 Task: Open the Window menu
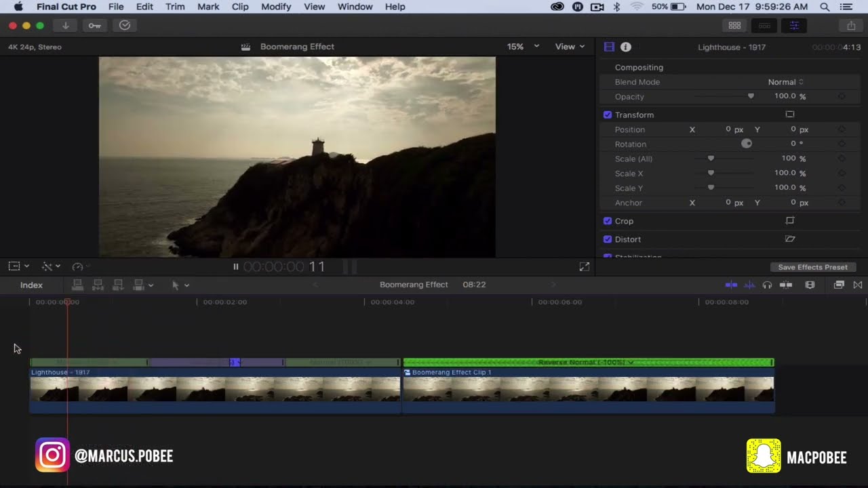355,7
